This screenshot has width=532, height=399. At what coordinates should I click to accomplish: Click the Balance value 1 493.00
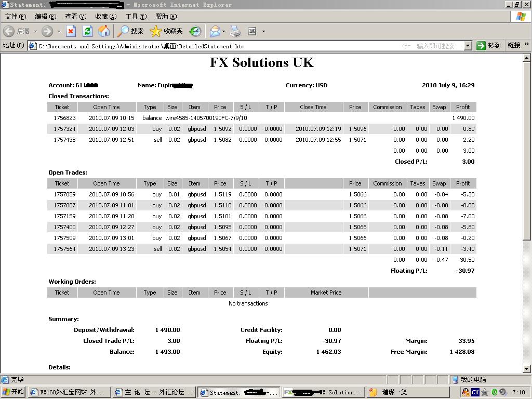coord(168,352)
